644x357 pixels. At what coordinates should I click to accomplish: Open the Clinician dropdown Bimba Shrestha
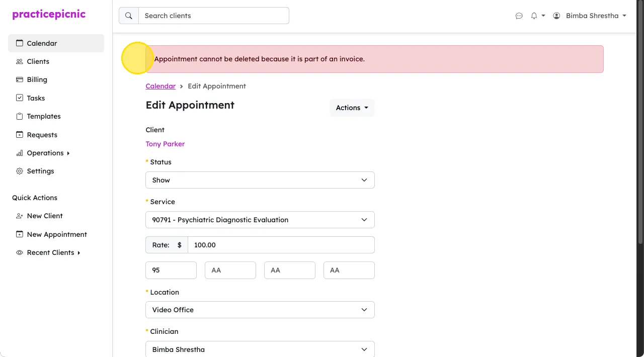pos(260,349)
